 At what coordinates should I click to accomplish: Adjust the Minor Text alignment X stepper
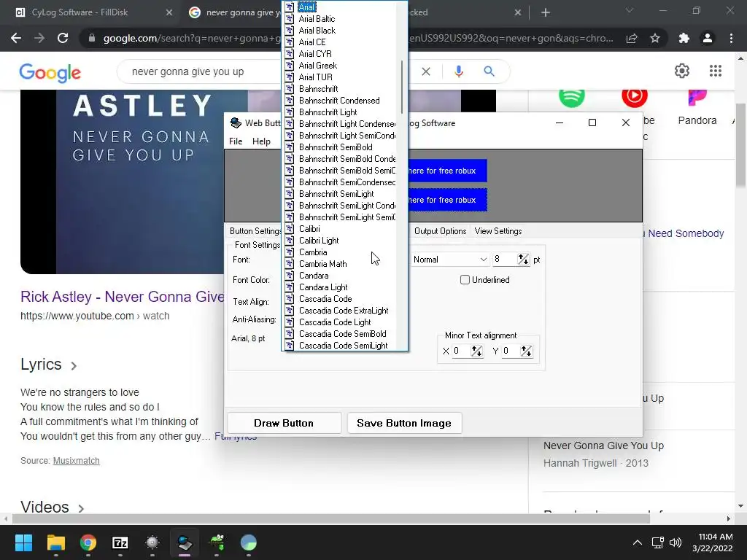click(477, 351)
